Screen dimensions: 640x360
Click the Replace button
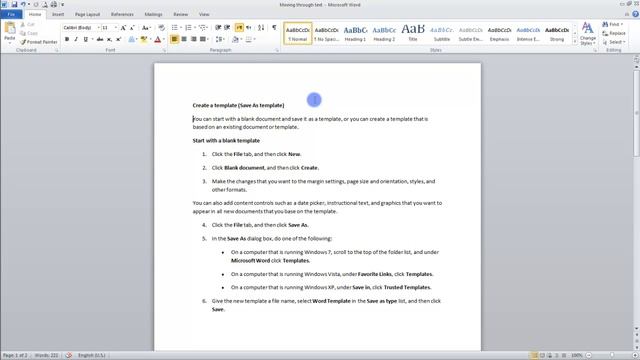(x=613, y=33)
